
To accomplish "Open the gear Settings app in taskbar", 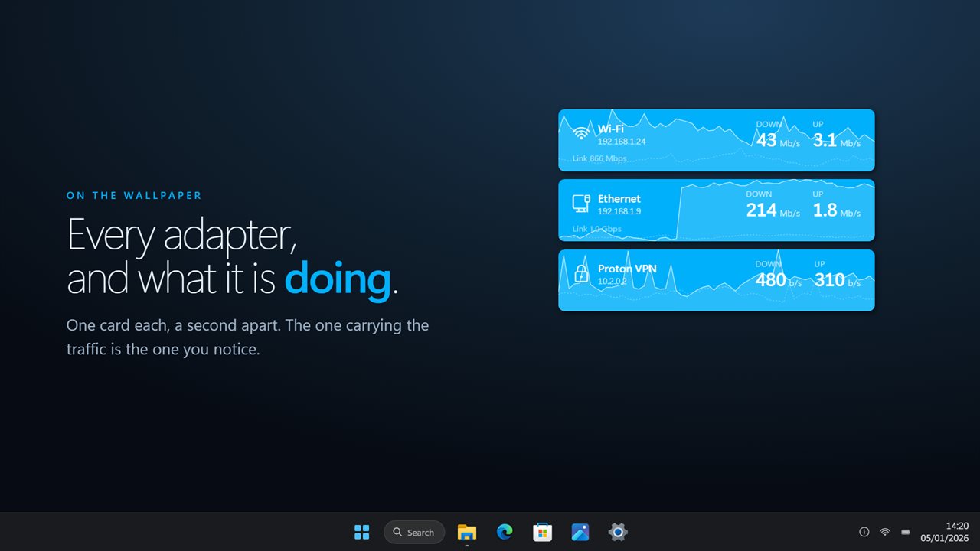I will (x=618, y=532).
